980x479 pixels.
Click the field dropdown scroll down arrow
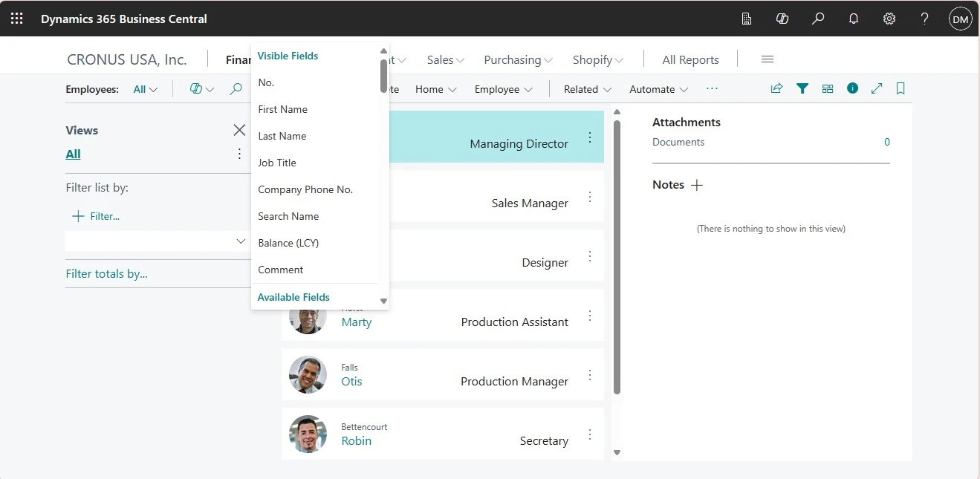383,301
